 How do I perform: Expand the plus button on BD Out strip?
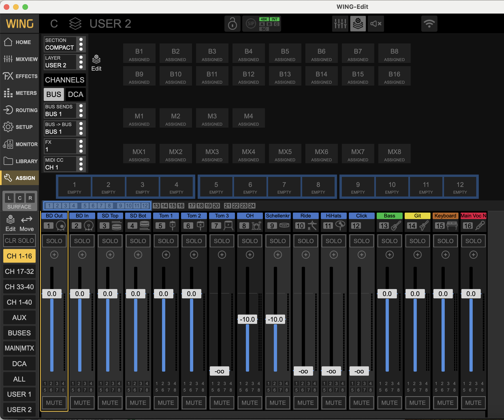[x=54, y=255]
